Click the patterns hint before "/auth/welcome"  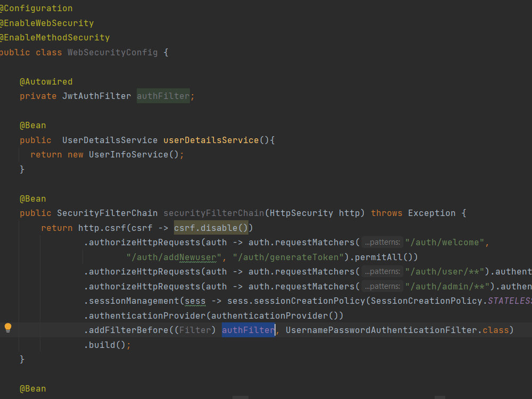(x=383, y=242)
